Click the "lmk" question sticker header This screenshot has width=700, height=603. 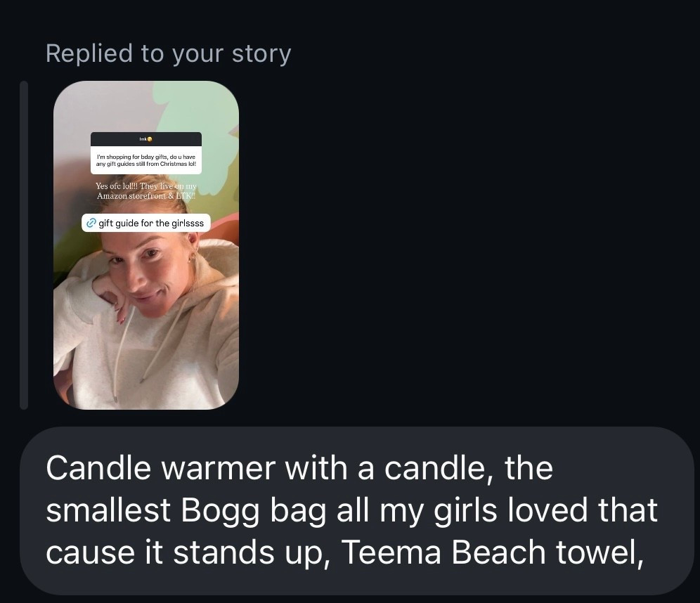click(145, 139)
